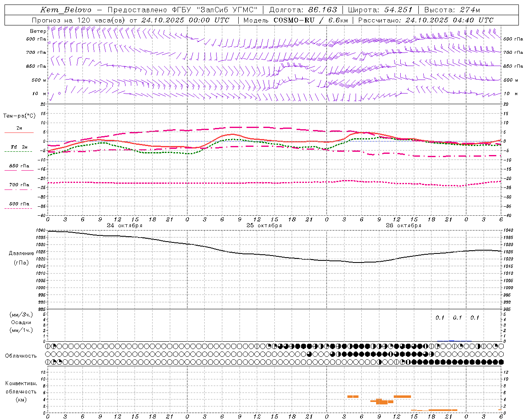Click the "24 октября" date label
The height and width of the screenshot is (420, 525).
(x=124, y=225)
